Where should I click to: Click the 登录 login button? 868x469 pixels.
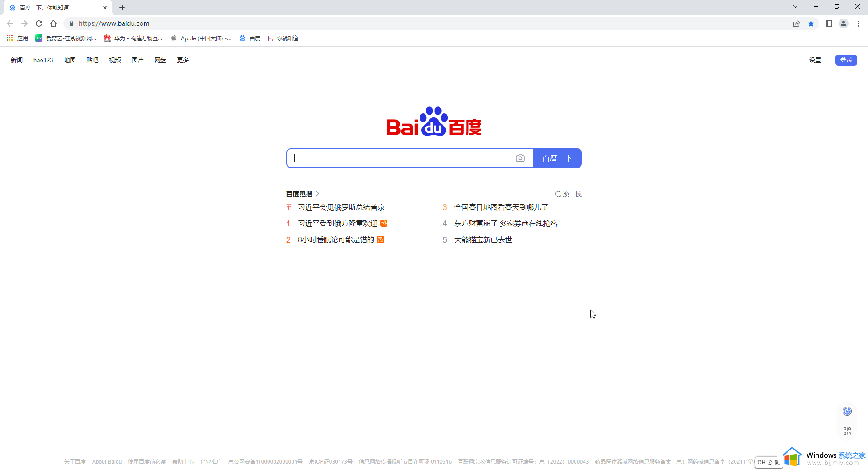coord(846,60)
